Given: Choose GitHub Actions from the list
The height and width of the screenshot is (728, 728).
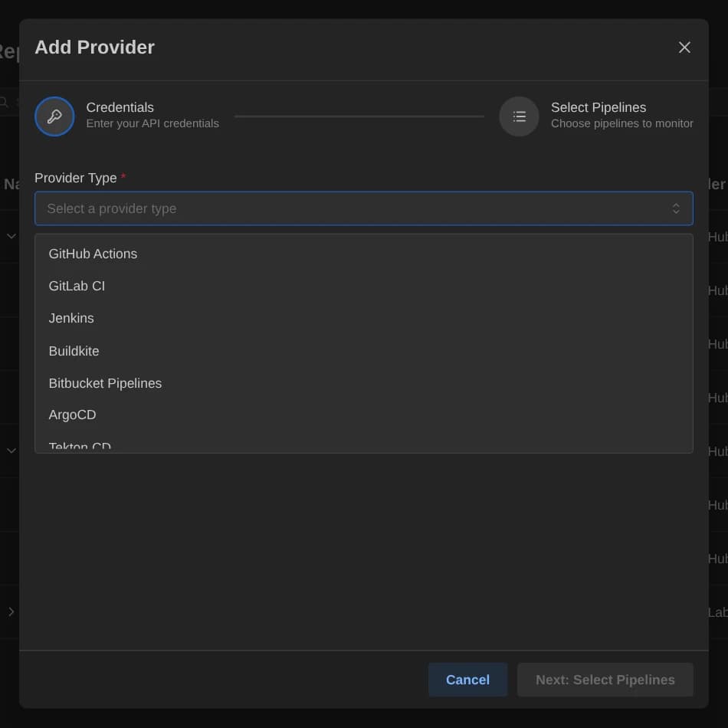Looking at the screenshot, I should 363,254.
